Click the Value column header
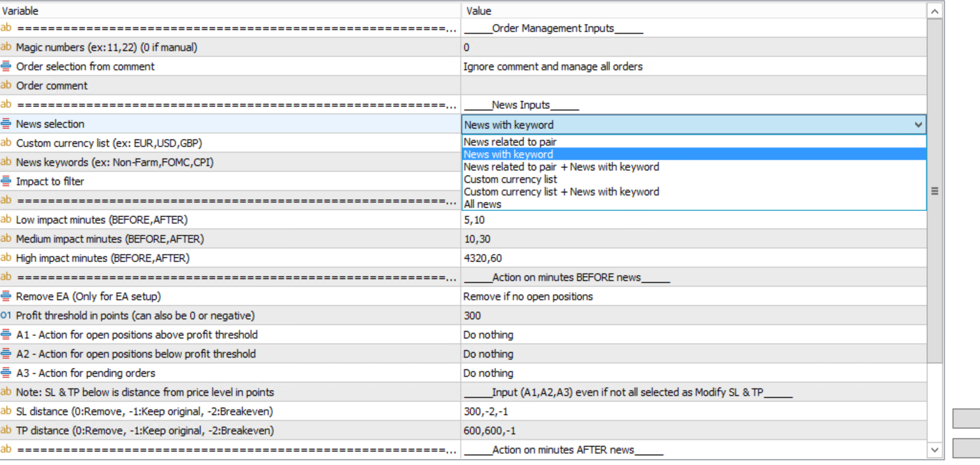The image size is (980, 465). pos(694,11)
